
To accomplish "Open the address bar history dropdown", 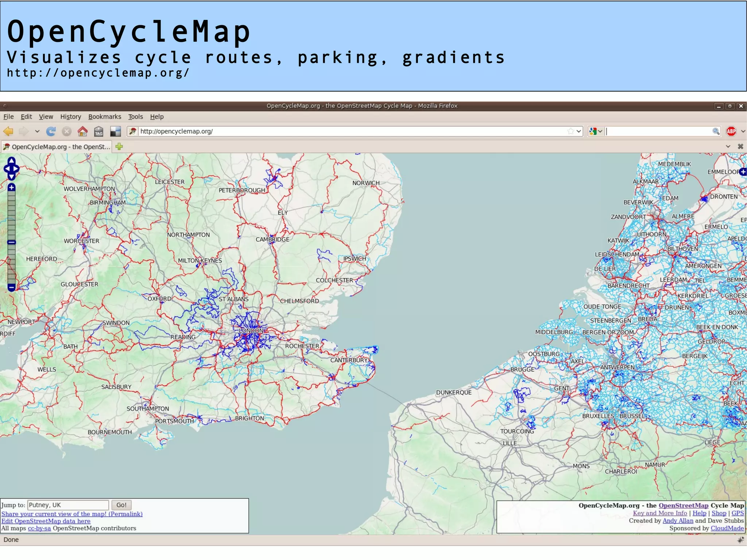I will [579, 131].
